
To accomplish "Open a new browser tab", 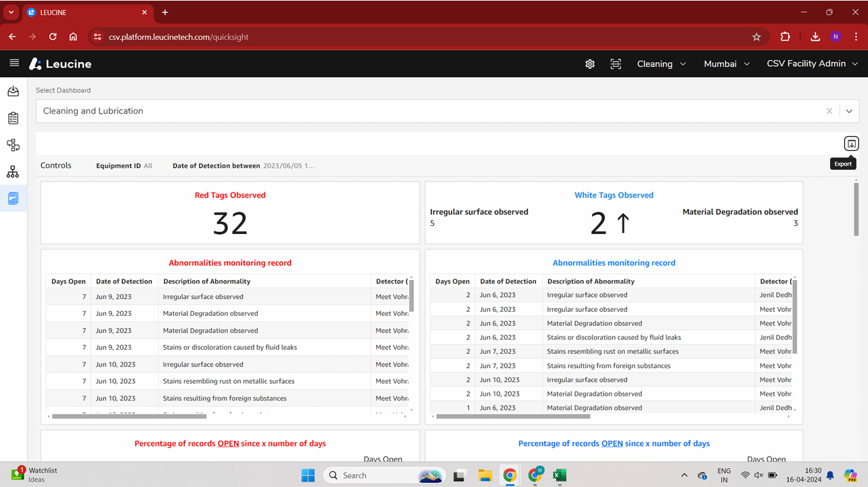I will [165, 12].
